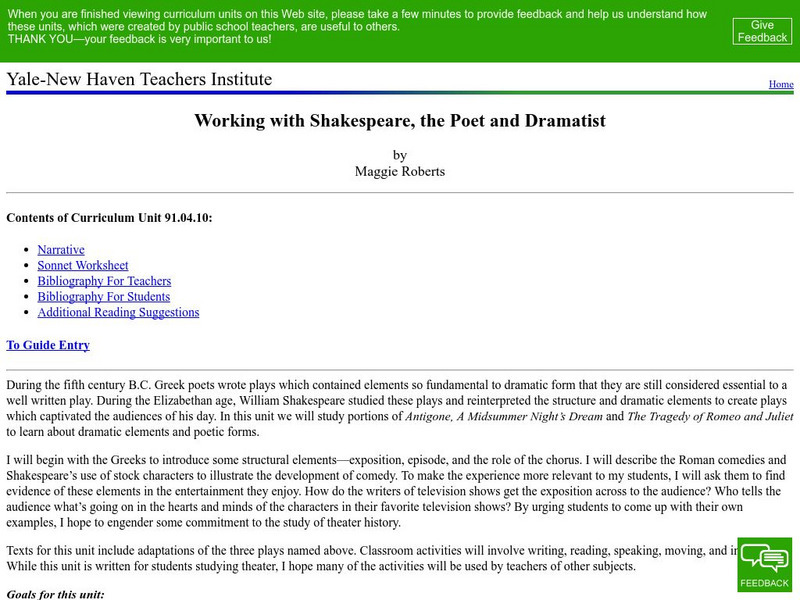Open the Narrative link
Image resolution: width=800 pixels, height=600 pixels.
tap(61, 250)
